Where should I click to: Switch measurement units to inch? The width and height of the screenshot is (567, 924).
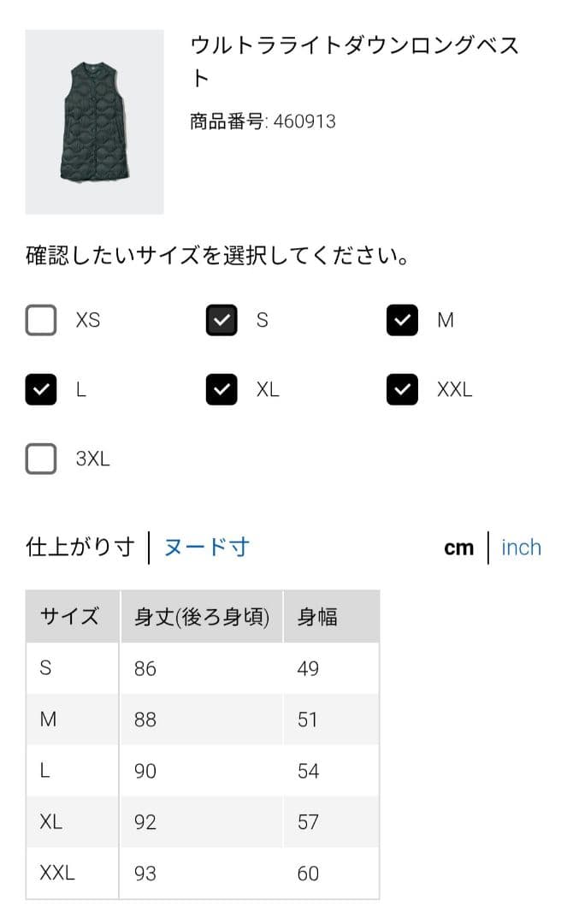pos(521,547)
